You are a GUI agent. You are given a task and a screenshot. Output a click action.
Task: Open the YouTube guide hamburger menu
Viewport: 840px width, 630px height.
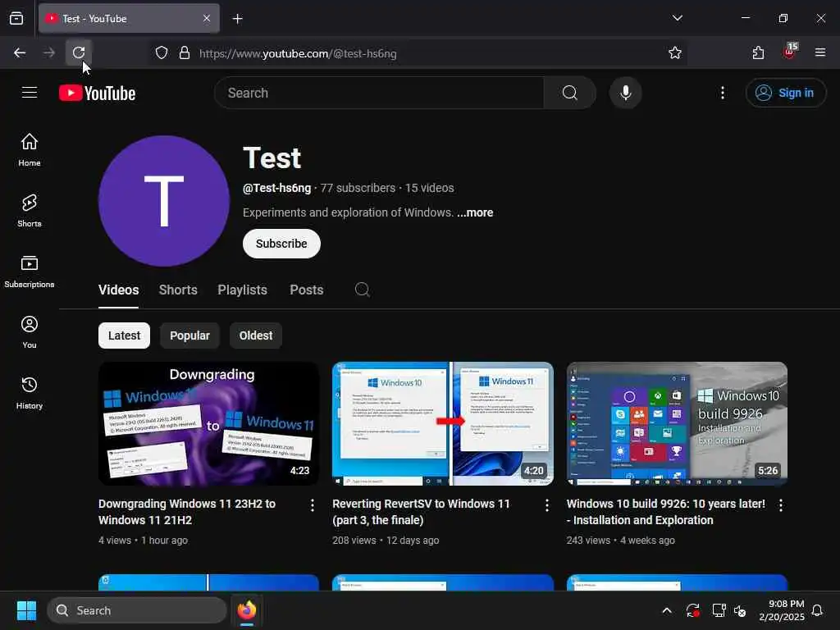30,93
